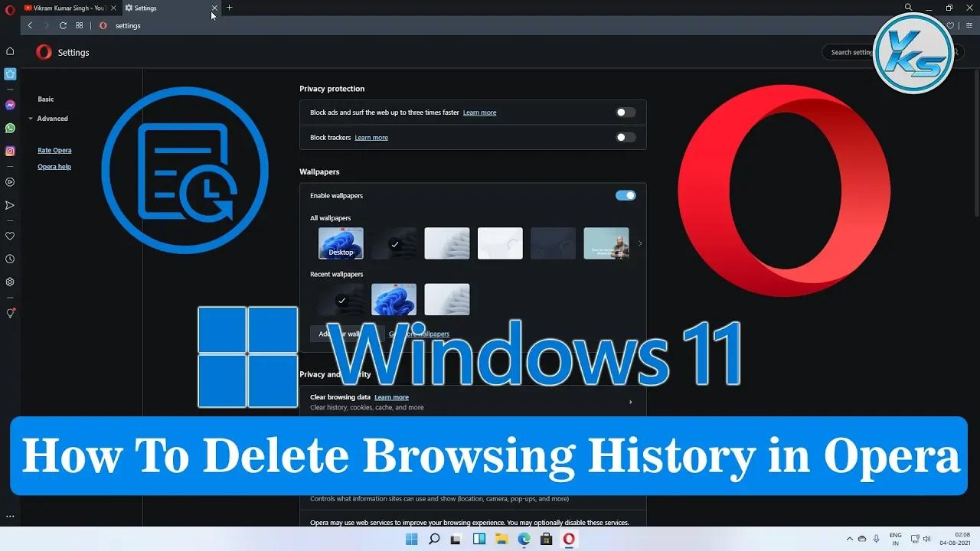Click the Rate Opera link

click(54, 151)
